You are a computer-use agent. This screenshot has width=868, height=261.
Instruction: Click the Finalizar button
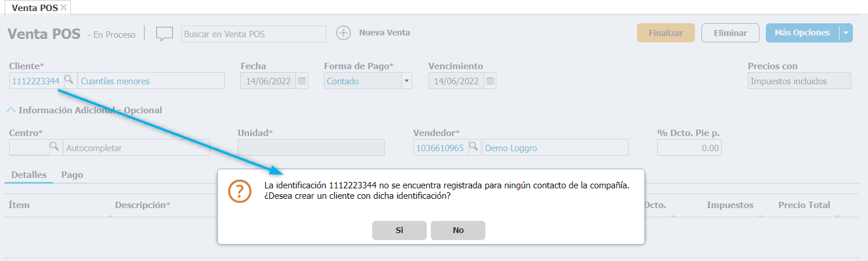point(665,33)
